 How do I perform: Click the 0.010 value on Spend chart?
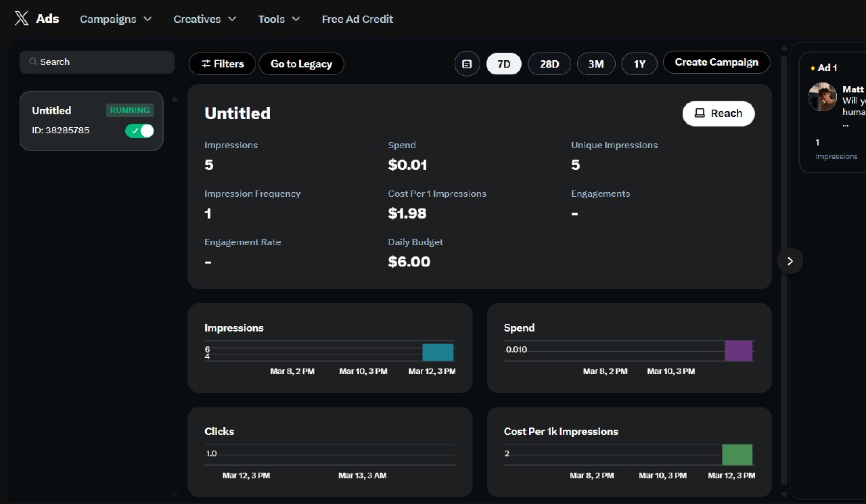coord(516,350)
